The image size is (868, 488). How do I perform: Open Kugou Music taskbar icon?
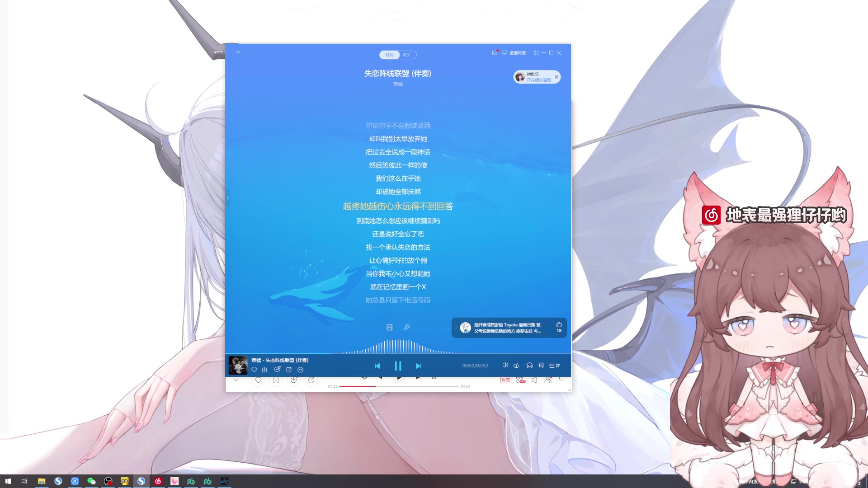[x=75, y=481]
